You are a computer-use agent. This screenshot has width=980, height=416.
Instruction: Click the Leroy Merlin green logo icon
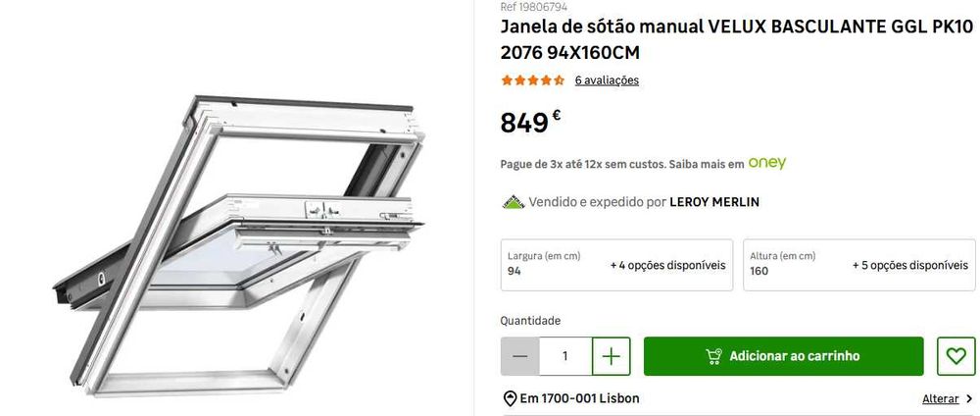(514, 202)
